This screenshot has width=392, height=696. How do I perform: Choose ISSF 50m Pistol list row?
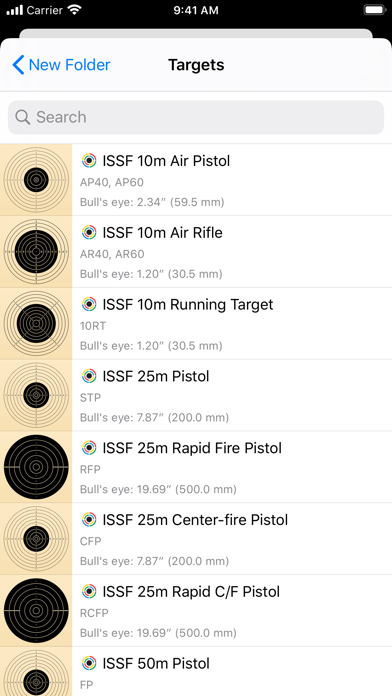point(196,672)
